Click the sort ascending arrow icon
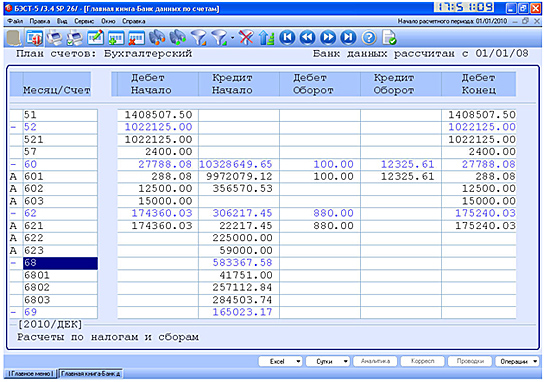 pyautogui.click(x=266, y=37)
